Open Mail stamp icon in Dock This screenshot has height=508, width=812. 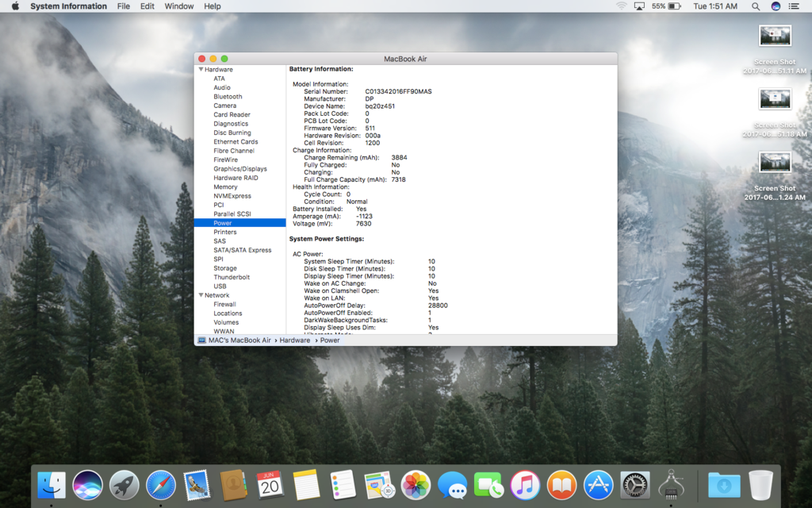(x=197, y=486)
